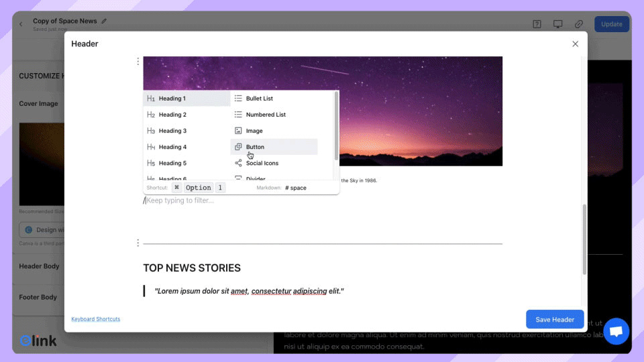This screenshot has width=644, height=362.
Task: Open Keyboard Shortcuts link
Action: click(96, 319)
